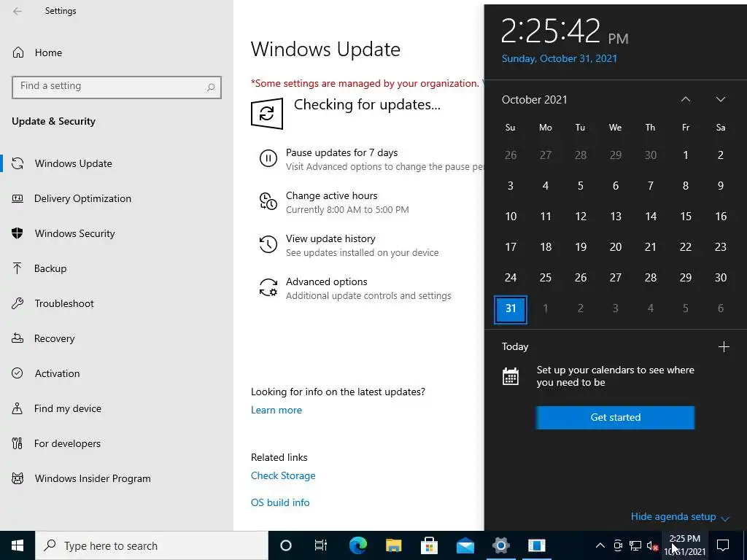
Task: Click the View update history icon
Action: click(268, 244)
